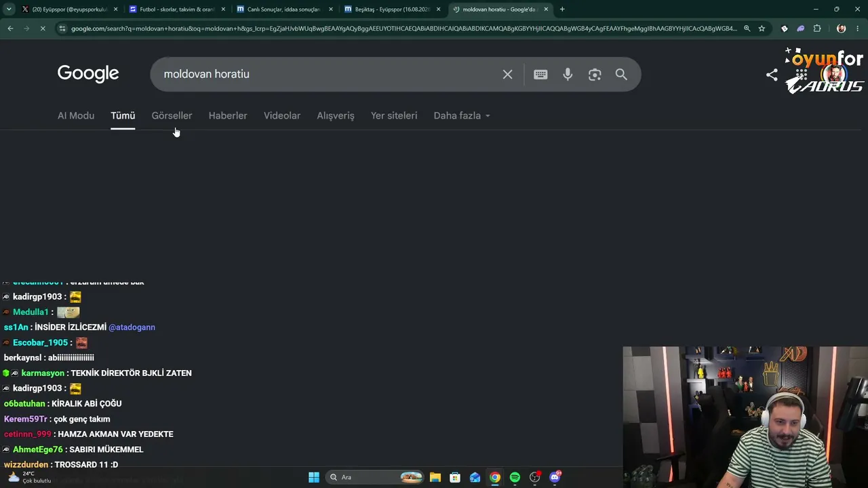Click the username AhmetEge76 in chat

[37, 449]
